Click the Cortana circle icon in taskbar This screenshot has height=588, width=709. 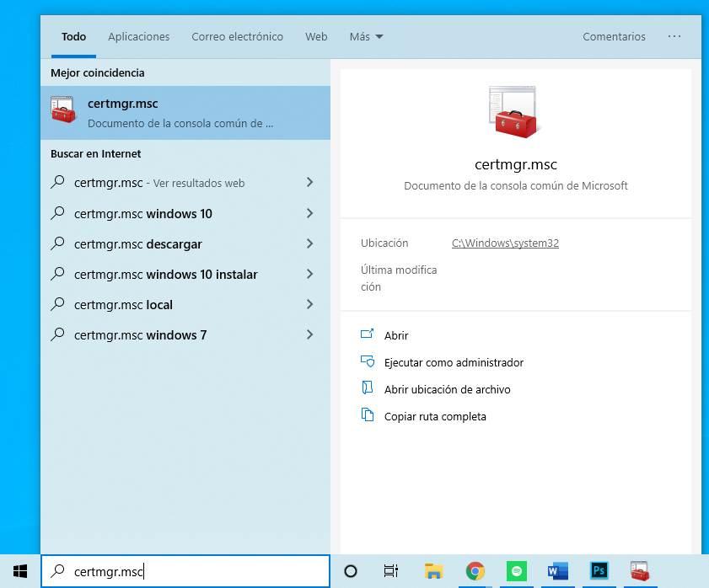click(351, 571)
